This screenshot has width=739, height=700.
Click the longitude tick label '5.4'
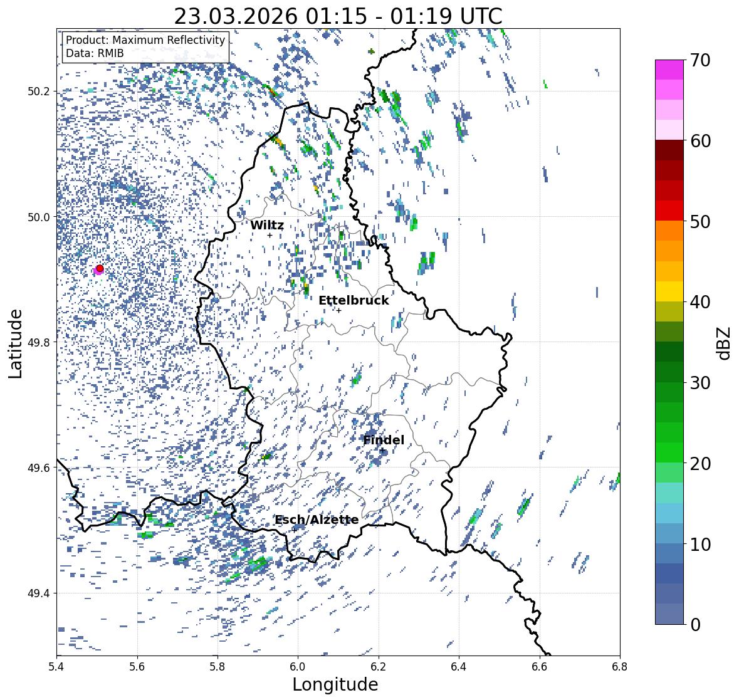pos(56,666)
